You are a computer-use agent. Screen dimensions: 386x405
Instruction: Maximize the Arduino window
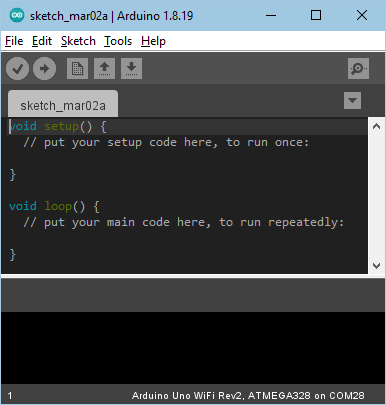point(316,15)
